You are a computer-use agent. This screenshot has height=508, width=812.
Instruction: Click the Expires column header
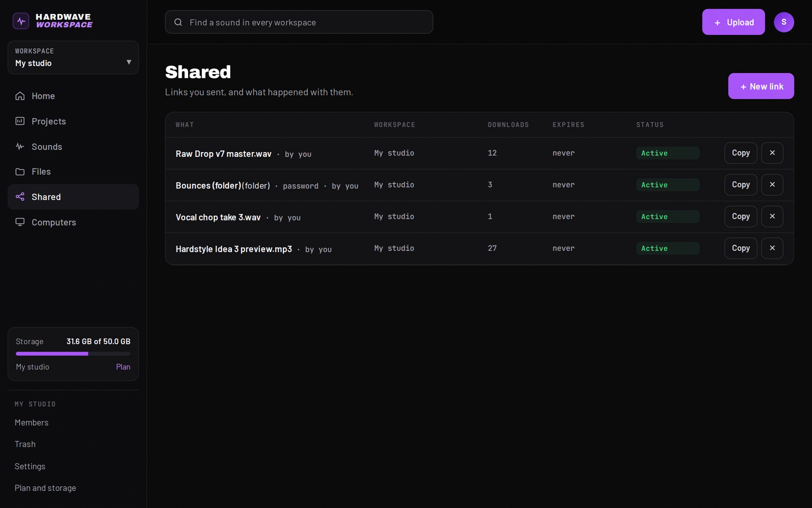click(568, 125)
